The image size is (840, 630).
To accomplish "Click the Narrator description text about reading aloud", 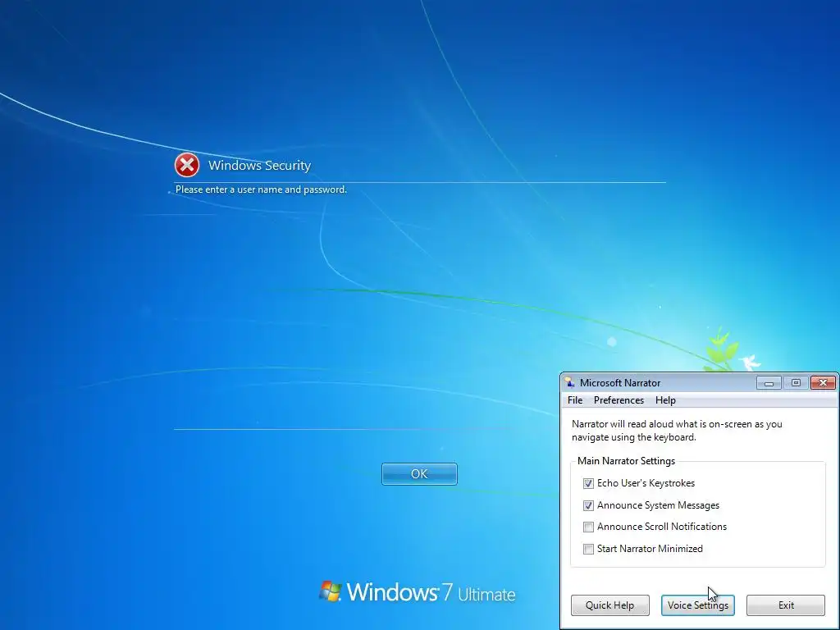I will coord(677,430).
